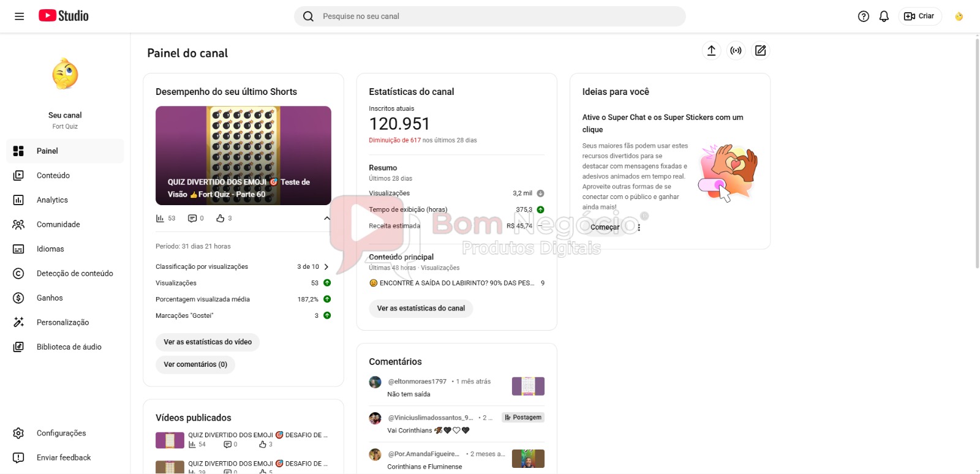Click the Configurações gear icon
The height and width of the screenshot is (474, 980).
(x=18, y=434)
